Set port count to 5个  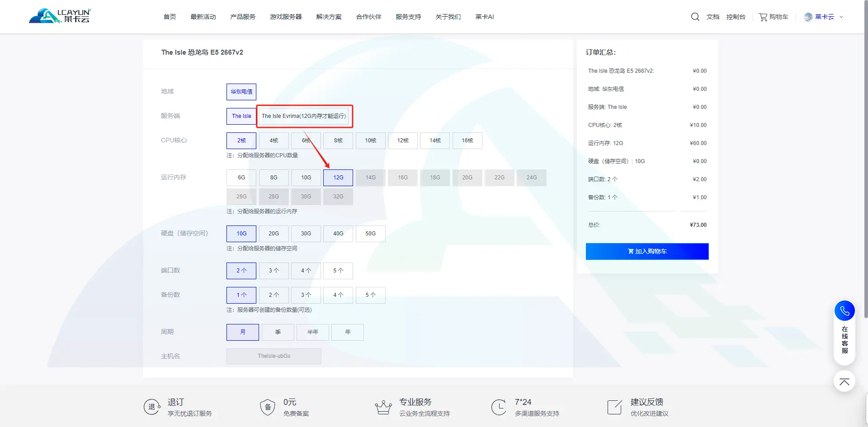pyautogui.click(x=338, y=271)
